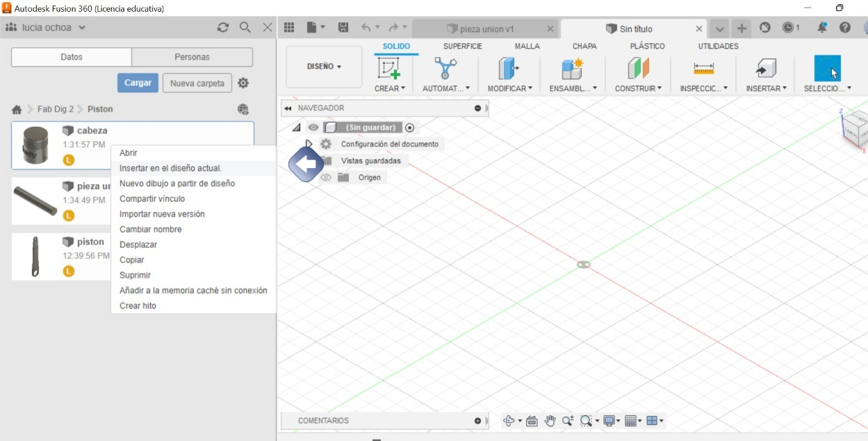Image resolution: width=868 pixels, height=441 pixels.
Task: Select the Press Pull modify tool
Action: pyautogui.click(x=509, y=69)
